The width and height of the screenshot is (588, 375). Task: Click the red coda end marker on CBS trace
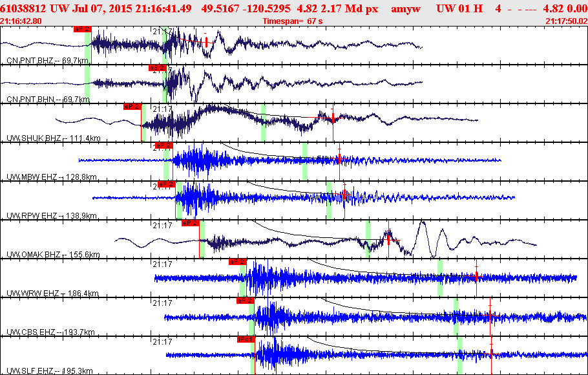click(x=490, y=316)
